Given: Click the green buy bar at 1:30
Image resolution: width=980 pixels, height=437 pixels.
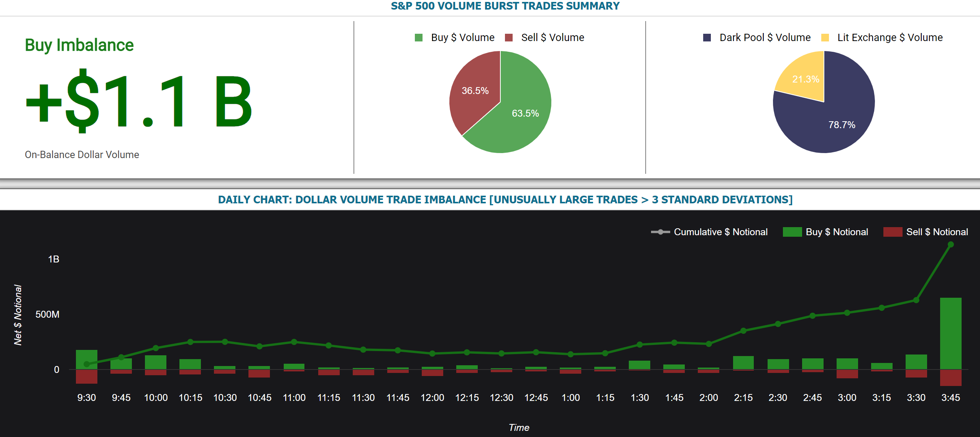Looking at the screenshot, I should 640,365.
